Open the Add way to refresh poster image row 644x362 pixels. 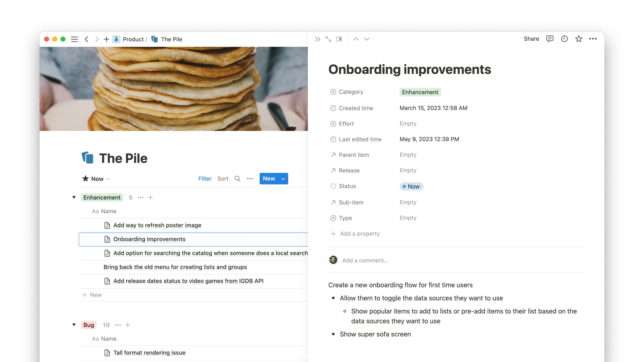[157, 225]
